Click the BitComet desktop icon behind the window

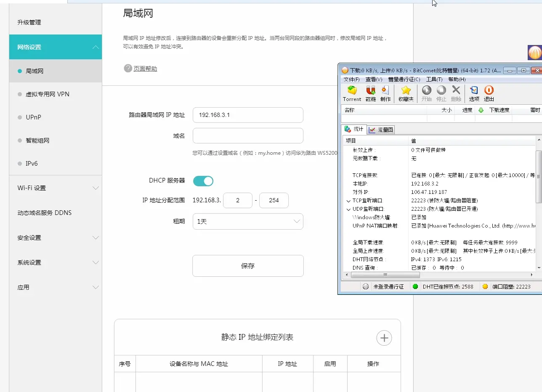(534, 53)
